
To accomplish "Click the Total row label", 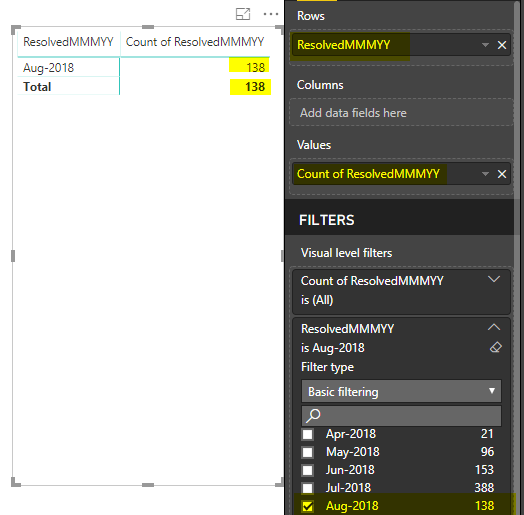I will (37, 87).
